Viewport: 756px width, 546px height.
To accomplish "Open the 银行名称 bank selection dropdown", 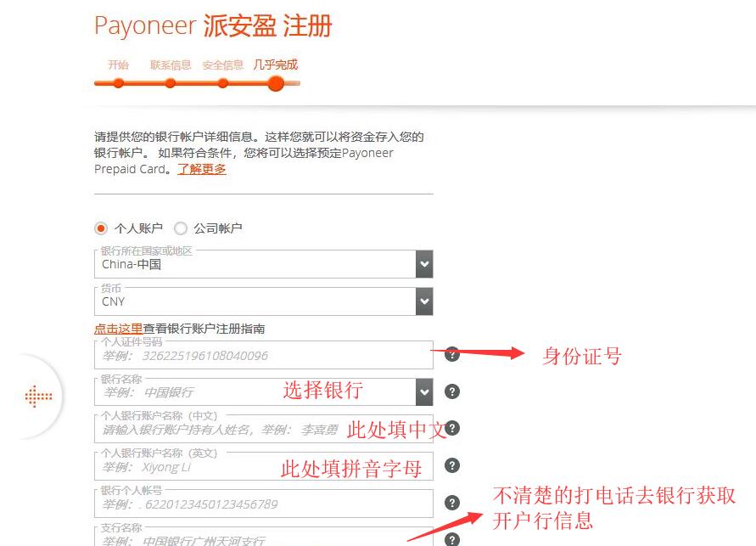I will coord(424,391).
